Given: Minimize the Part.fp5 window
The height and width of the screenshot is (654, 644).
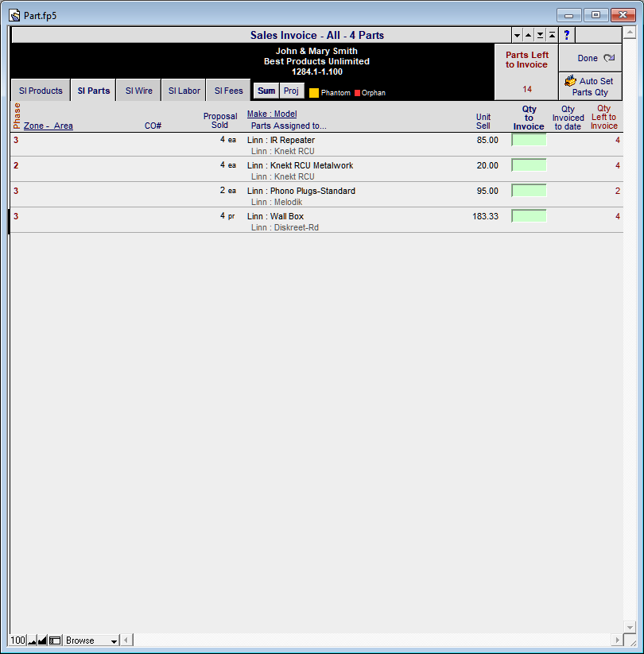Looking at the screenshot, I should 568,15.
